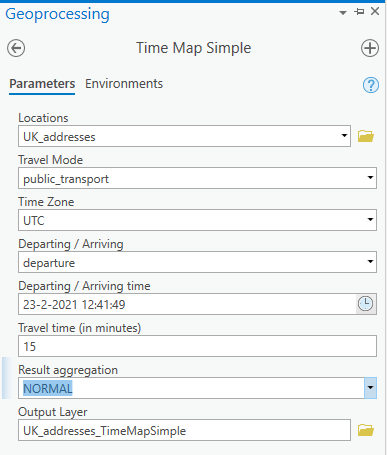
Task: Switch to Environments tab
Action: [124, 84]
